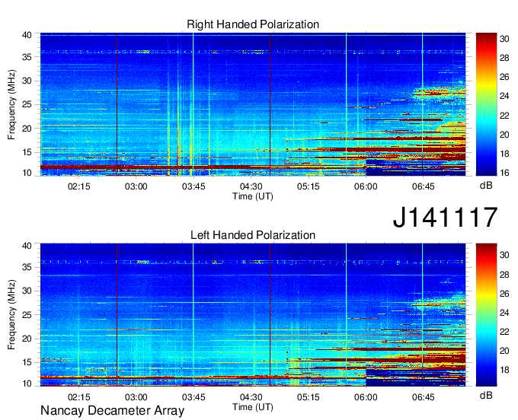Choose the 35 MHz tick on Left Handed plot

27,267
